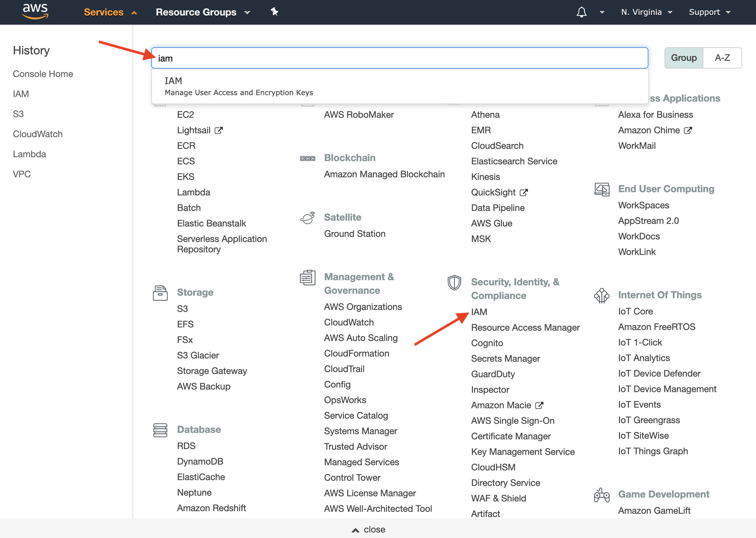Image resolution: width=756 pixels, height=538 pixels.
Task: Open Athena service
Action: [485, 115]
